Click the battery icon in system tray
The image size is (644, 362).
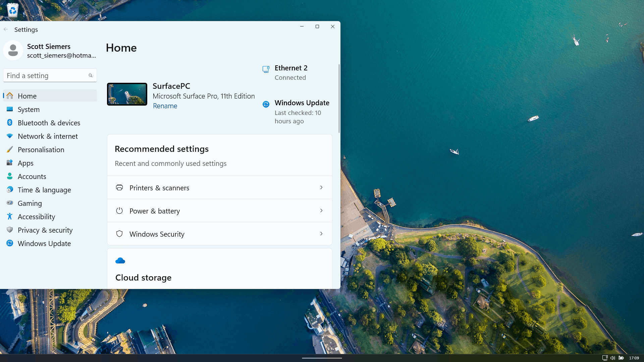(621, 358)
